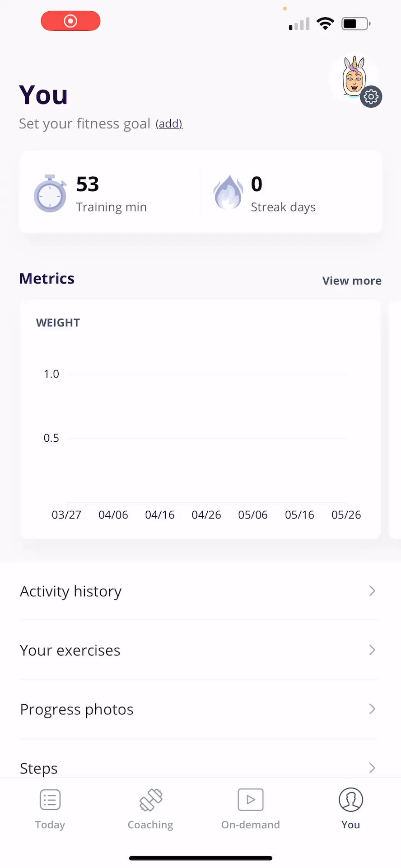Open settings via the gear icon

(x=371, y=97)
